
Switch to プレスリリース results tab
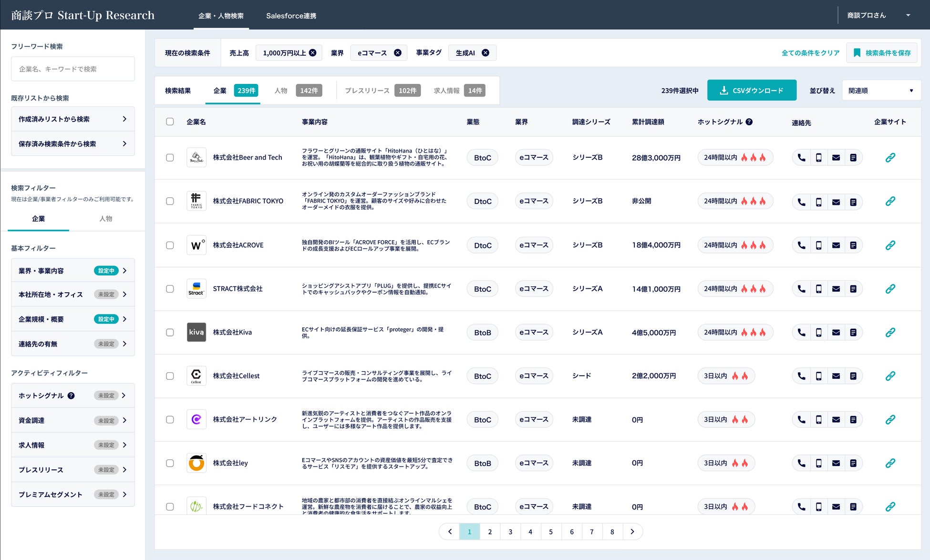[367, 91]
